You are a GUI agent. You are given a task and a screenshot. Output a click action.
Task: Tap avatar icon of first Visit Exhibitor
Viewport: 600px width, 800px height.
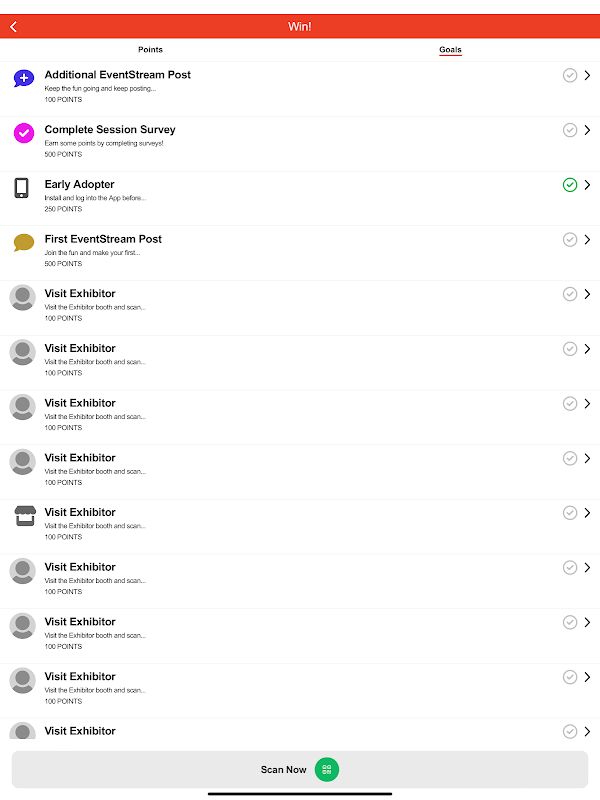[22, 297]
